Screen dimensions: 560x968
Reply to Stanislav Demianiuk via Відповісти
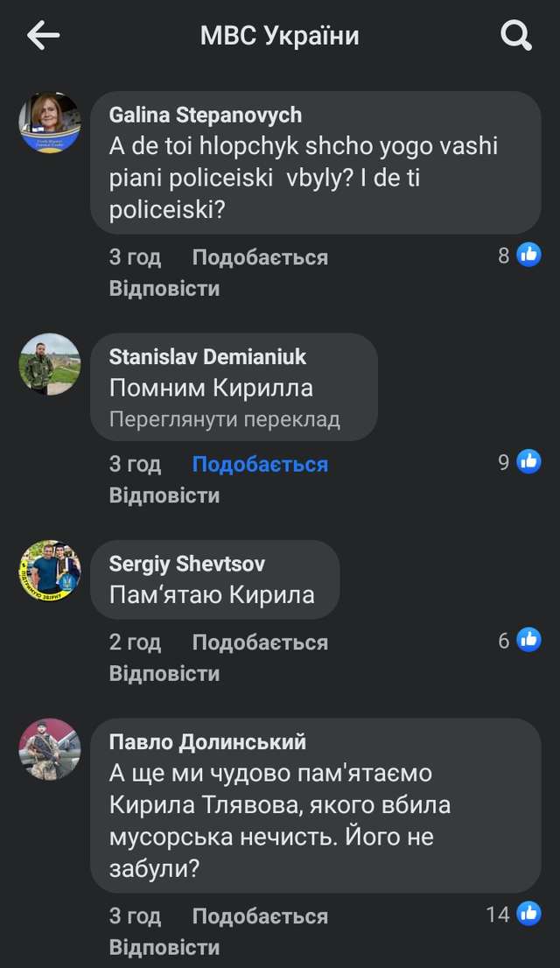click(x=164, y=495)
